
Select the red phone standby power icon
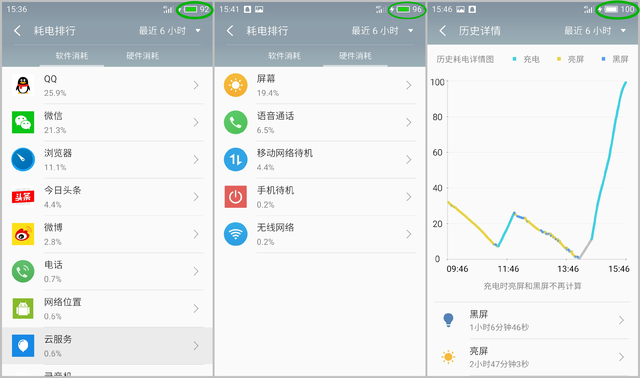(x=236, y=197)
